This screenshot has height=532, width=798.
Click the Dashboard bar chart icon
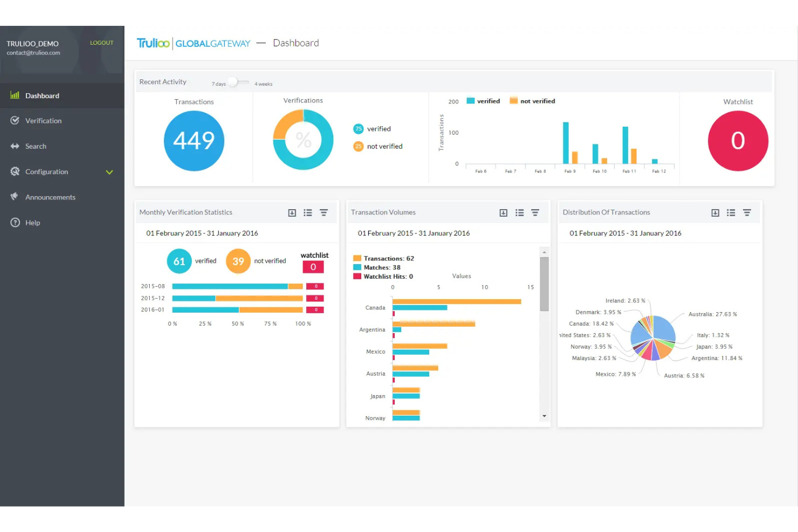[x=15, y=95]
